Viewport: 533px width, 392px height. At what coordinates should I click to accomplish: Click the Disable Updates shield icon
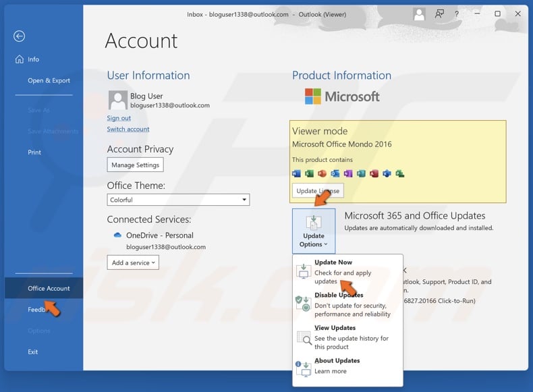tap(302, 303)
